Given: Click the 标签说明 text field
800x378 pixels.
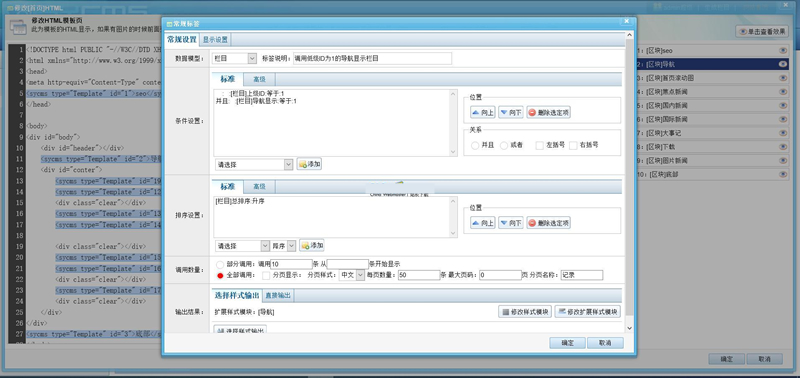Looking at the screenshot, I should pyautogui.click(x=372, y=59).
